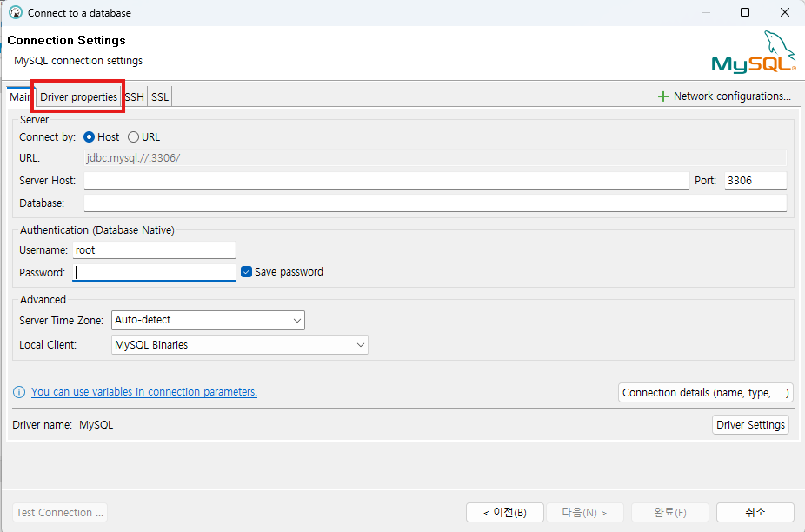Click the 'Driver name:' label
The height and width of the screenshot is (532, 805).
tap(42, 425)
